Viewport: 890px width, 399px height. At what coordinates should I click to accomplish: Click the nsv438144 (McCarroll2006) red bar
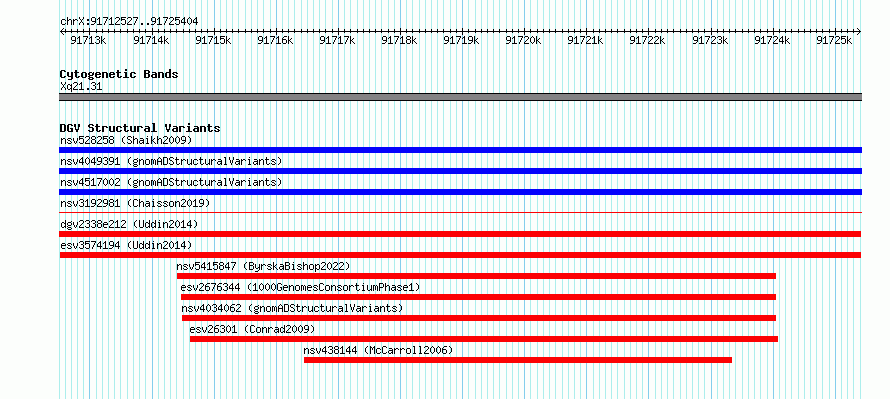click(518, 360)
